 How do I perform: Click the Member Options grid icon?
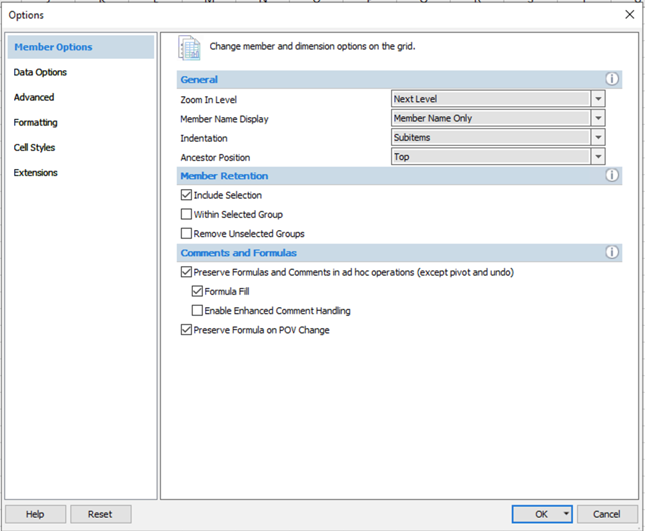pyautogui.click(x=189, y=48)
